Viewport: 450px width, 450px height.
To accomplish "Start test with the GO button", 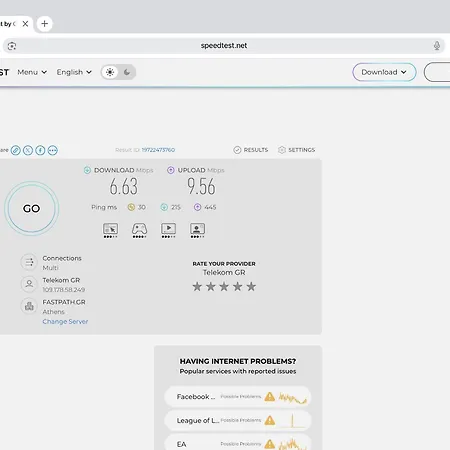I will [32, 209].
